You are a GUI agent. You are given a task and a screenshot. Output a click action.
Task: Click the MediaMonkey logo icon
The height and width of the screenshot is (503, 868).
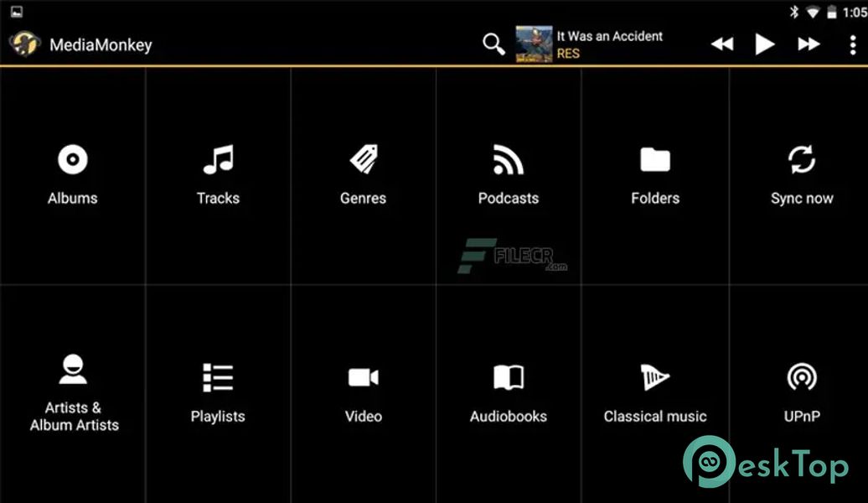24,44
